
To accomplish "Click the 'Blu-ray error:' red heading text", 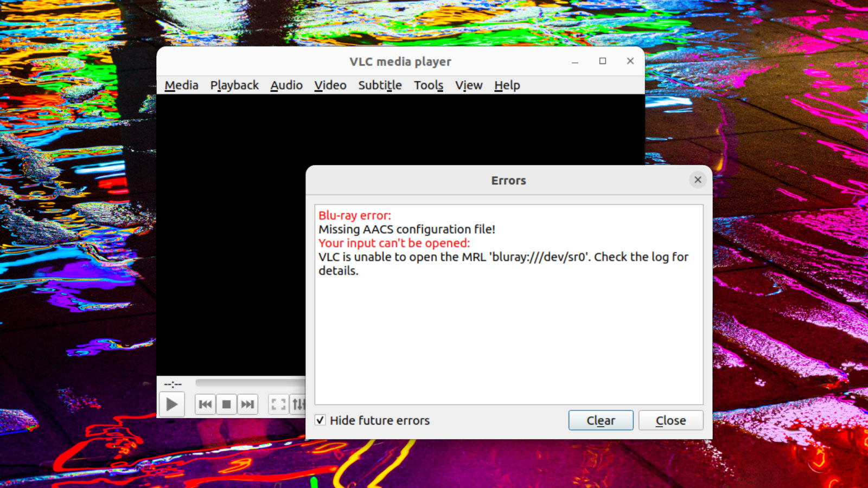I will pos(355,215).
